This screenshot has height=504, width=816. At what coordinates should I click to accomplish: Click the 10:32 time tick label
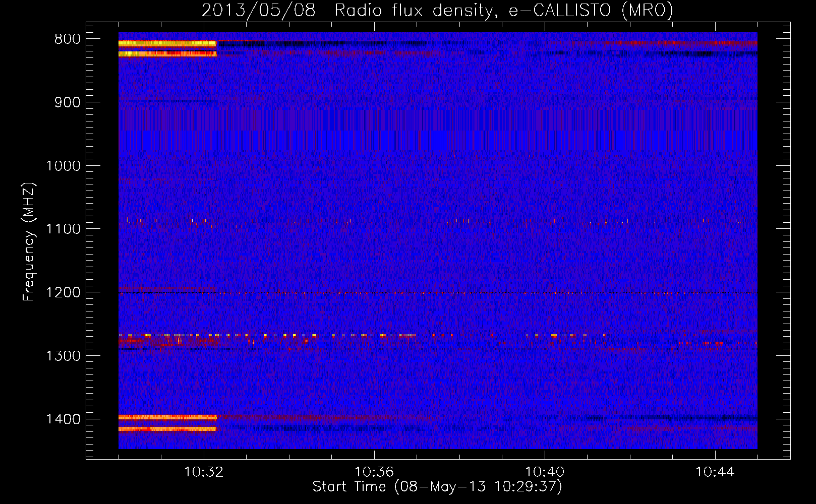[204, 472]
